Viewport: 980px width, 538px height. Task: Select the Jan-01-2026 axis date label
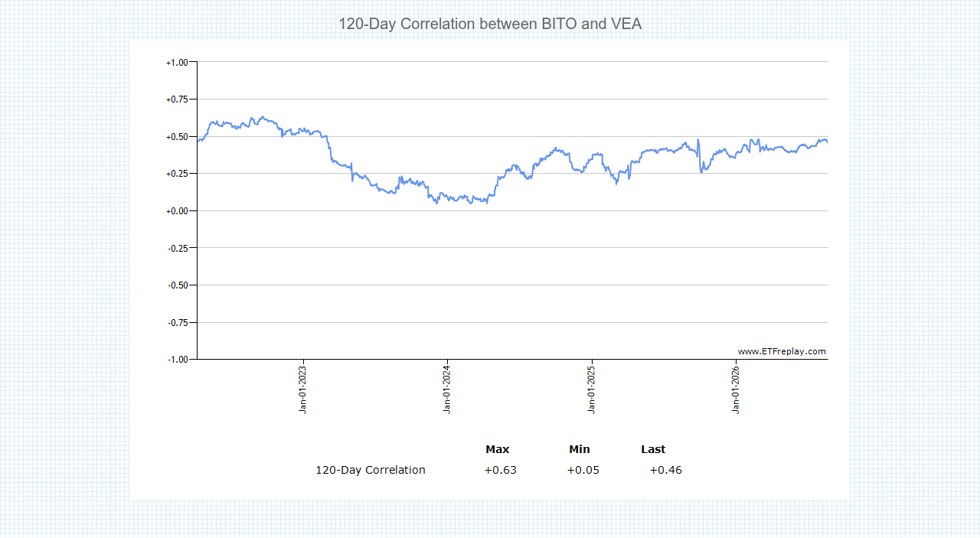click(736, 390)
